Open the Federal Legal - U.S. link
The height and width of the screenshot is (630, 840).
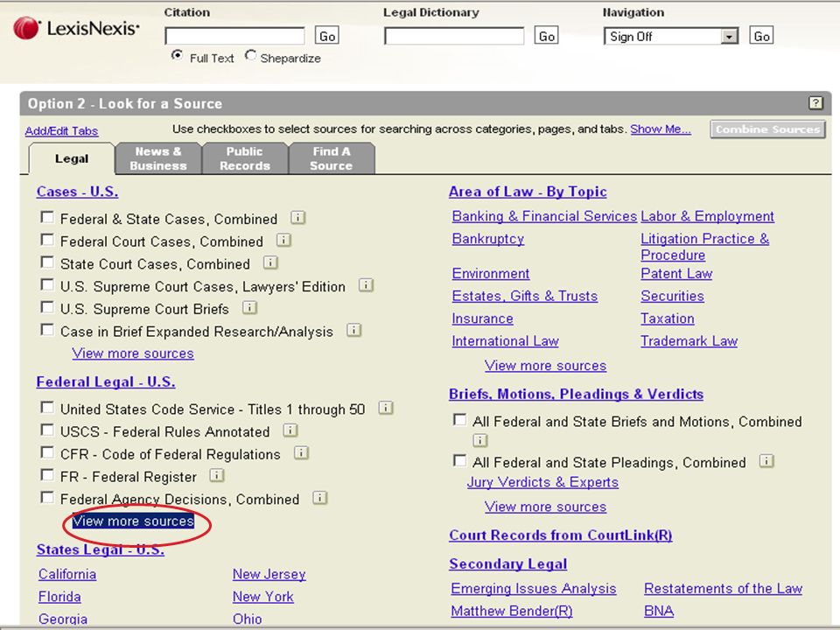pos(106,382)
